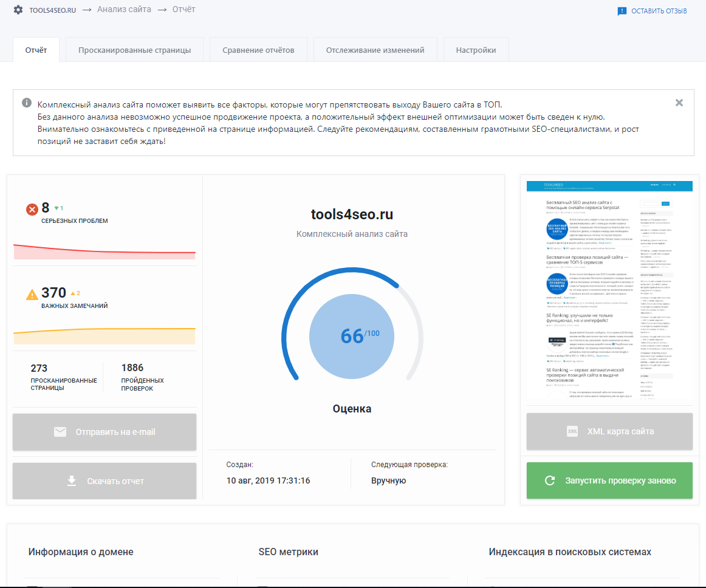The image size is (706, 588).
Task: Click Запустить проверку заново button
Action: (x=609, y=480)
